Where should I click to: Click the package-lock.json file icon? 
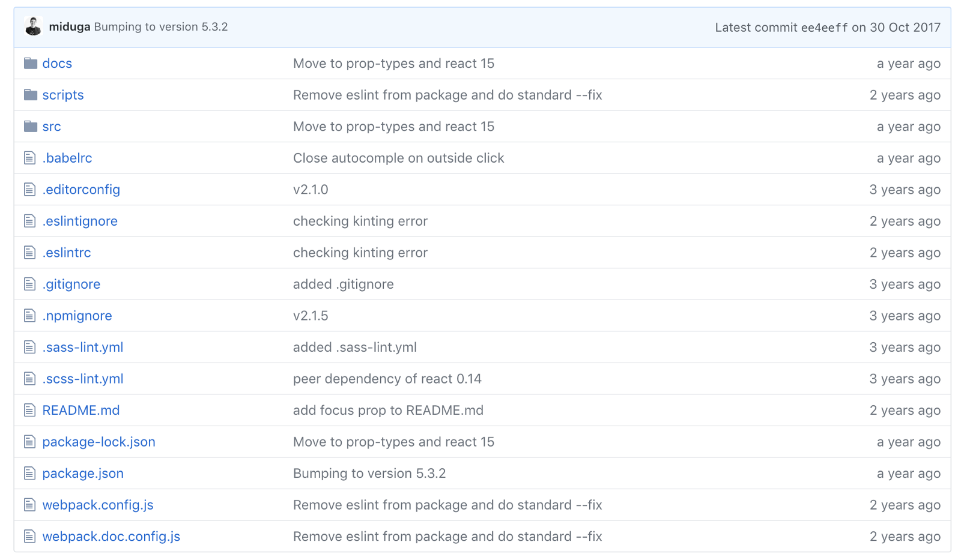tap(30, 442)
